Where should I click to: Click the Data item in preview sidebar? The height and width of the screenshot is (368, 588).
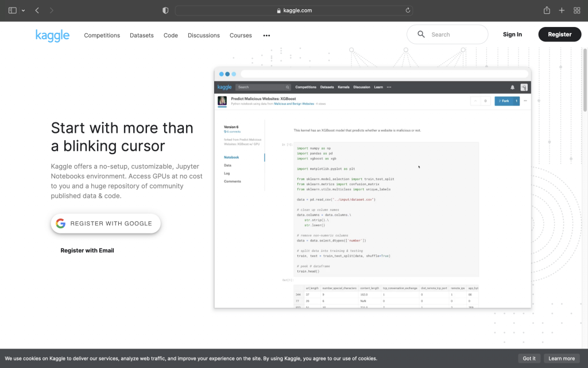(227, 165)
